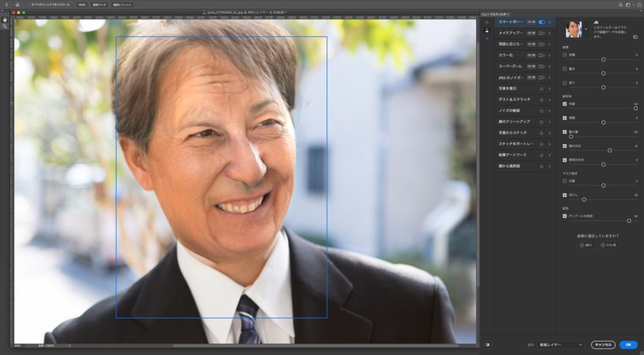Click the 画面にフィット button
The image size is (644, 355).
click(x=122, y=5)
